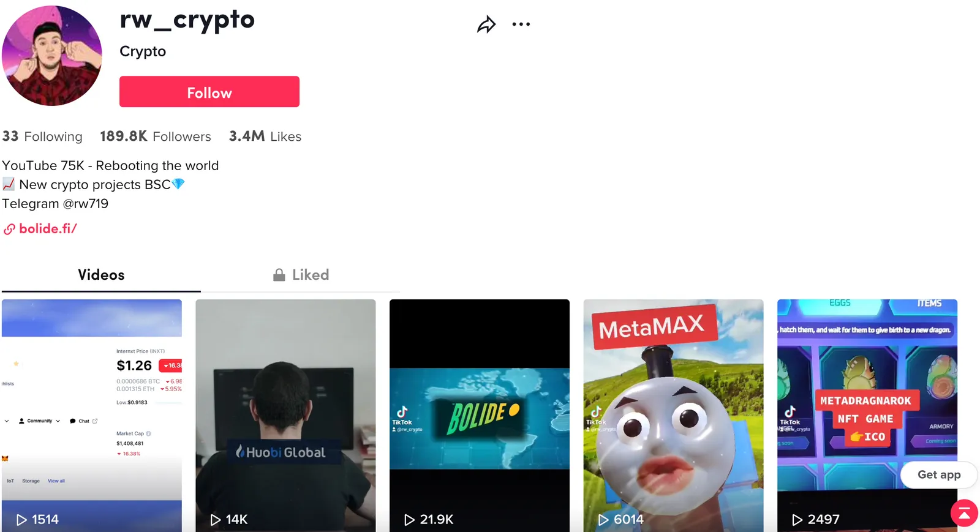Click the rw_crypto profile avatar
The image size is (980, 532).
[x=51, y=56]
